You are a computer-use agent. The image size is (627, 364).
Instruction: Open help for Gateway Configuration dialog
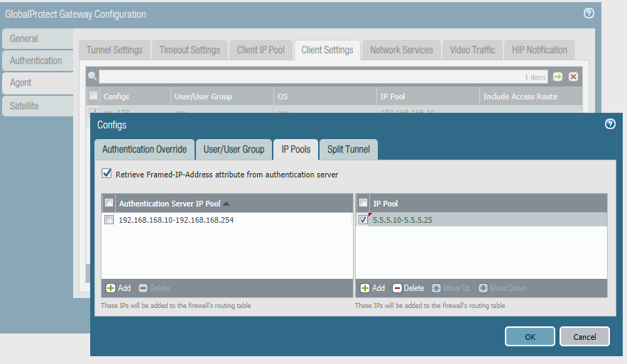[589, 13]
